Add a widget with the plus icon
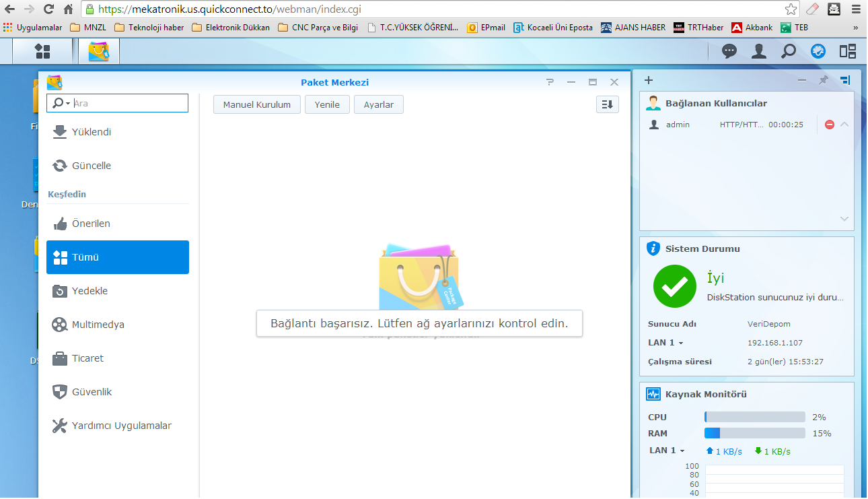Viewport: 868px width, 499px height. 649,80
